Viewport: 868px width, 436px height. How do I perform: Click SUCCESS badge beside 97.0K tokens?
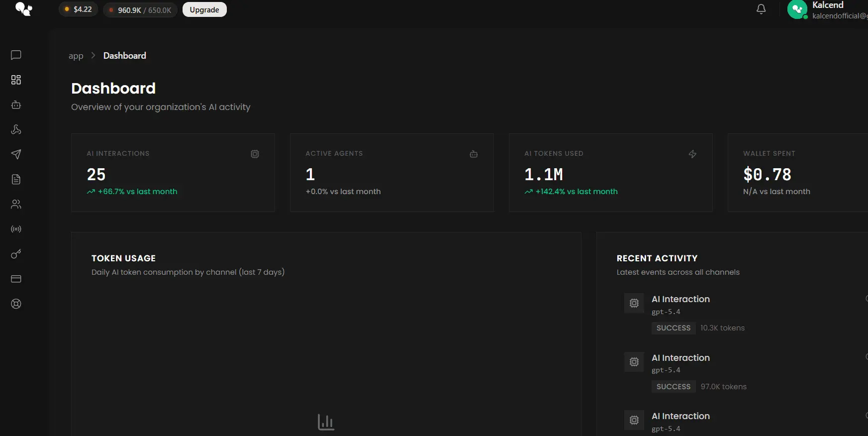tap(674, 387)
